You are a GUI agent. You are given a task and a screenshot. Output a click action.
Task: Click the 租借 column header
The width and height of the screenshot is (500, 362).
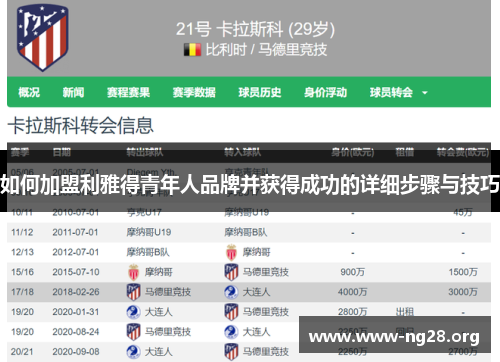(405, 152)
